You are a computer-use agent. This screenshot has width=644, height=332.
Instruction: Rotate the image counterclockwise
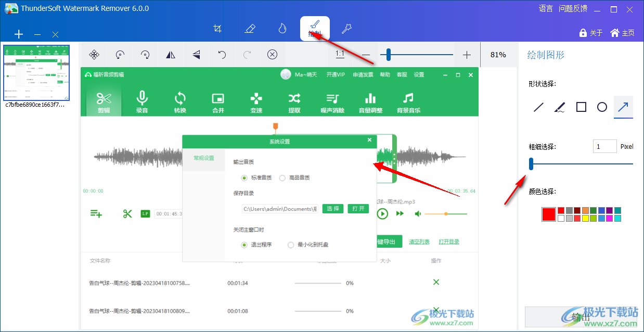pos(120,55)
